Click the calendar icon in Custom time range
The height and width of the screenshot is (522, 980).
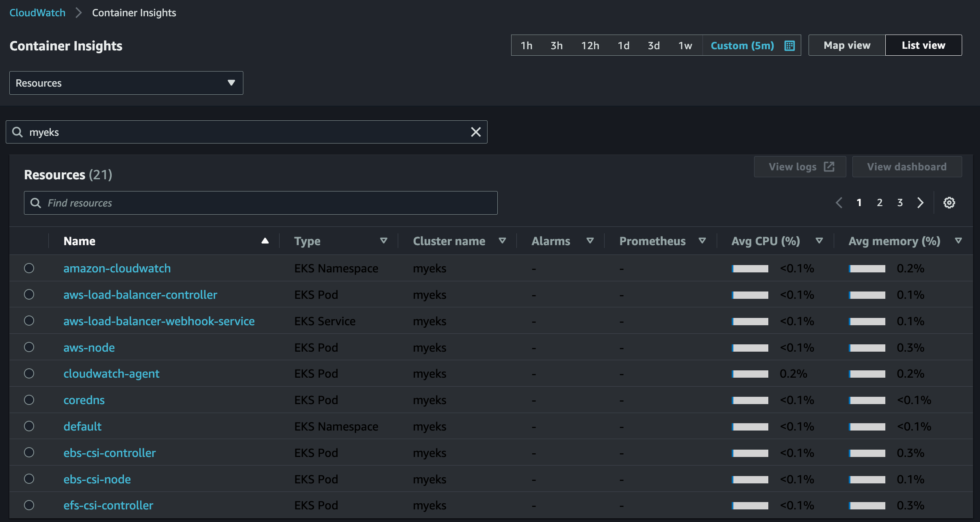pyautogui.click(x=789, y=46)
